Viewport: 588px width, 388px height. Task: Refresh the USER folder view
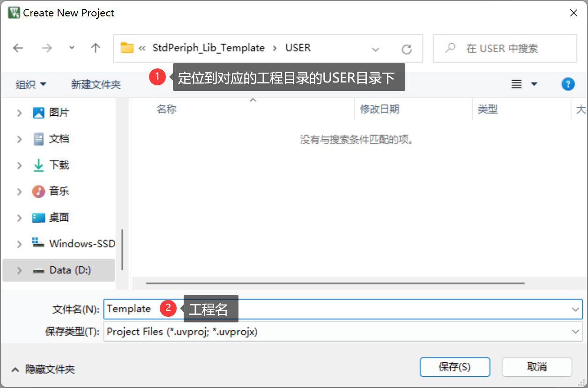[407, 48]
